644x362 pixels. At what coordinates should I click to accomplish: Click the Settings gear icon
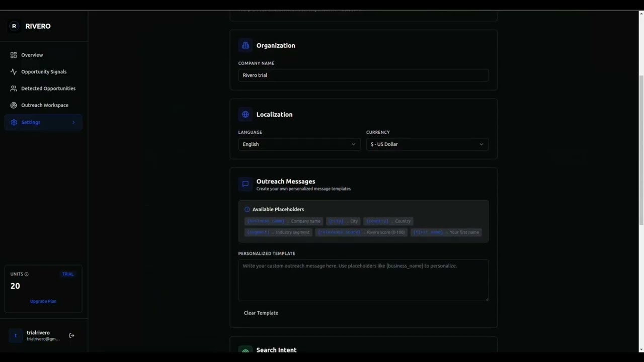point(14,122)
